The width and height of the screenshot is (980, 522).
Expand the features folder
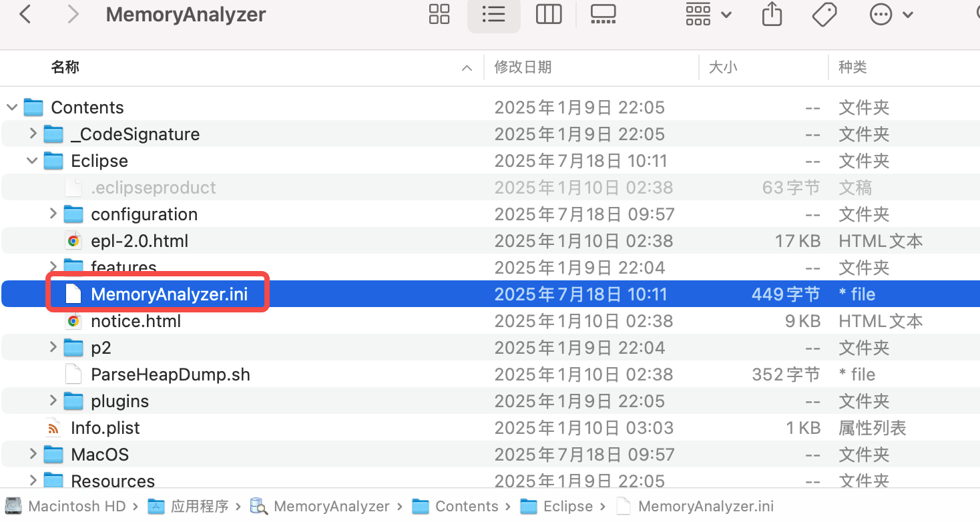[53, 268]
